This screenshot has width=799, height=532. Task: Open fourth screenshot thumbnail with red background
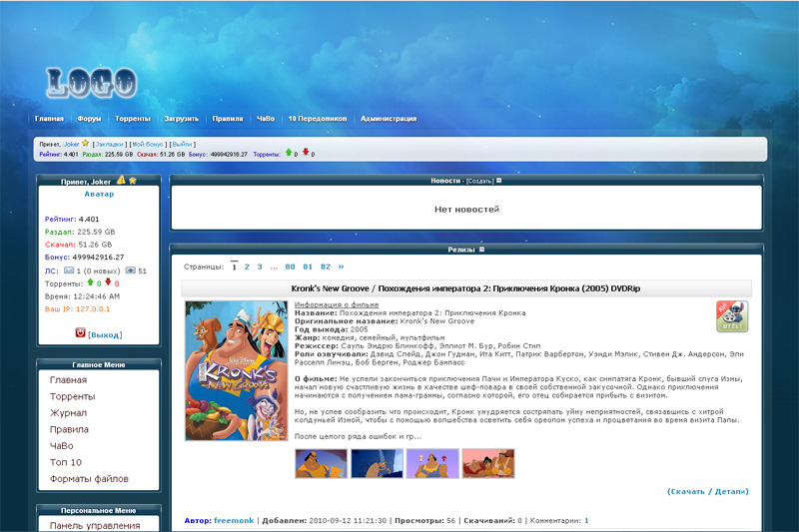(x=488, y=464)
